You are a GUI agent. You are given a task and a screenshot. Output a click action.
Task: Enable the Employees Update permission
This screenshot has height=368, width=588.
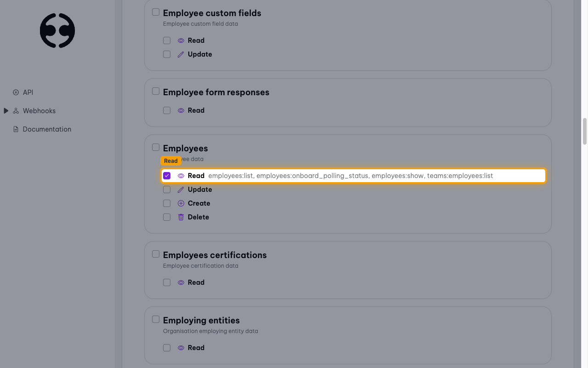167,190
